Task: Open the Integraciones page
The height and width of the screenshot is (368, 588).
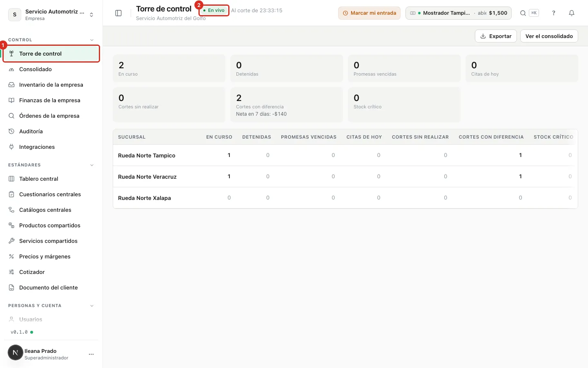Action: [x=51, y=147]
